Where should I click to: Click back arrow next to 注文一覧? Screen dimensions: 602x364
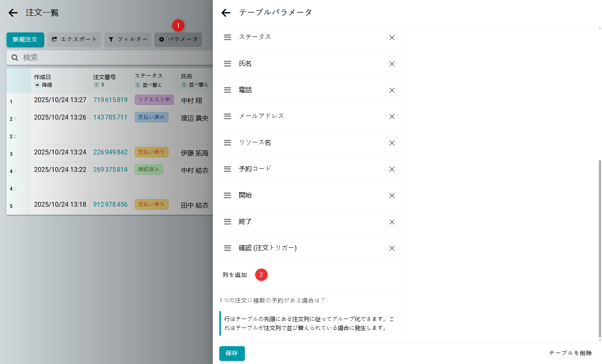coord(13,13)
